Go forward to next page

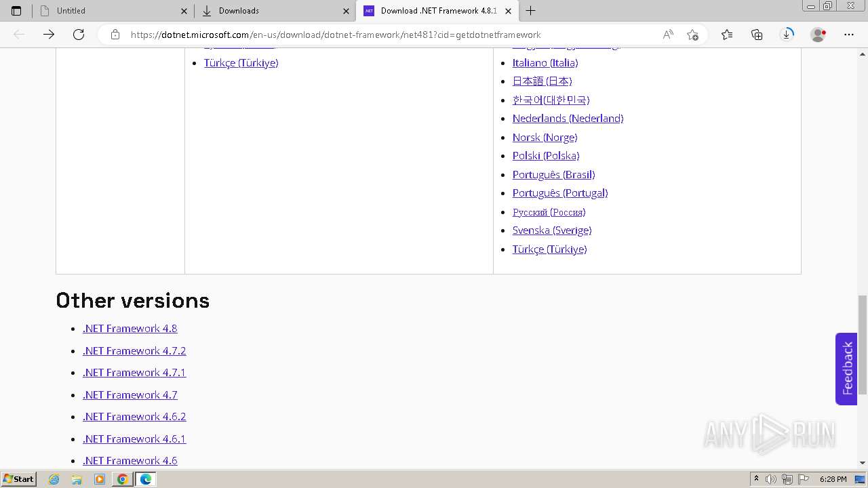pyautogui.click(x=49, y=35)
